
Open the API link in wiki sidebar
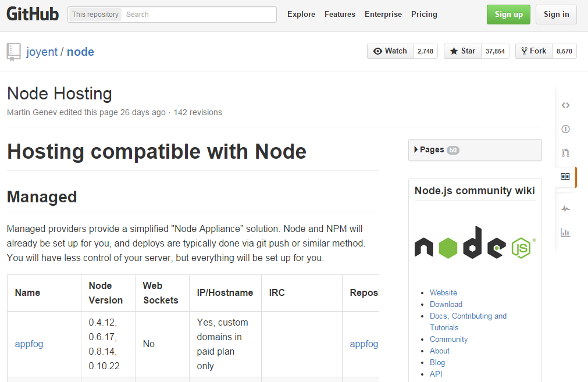click(x=436, y=374)
